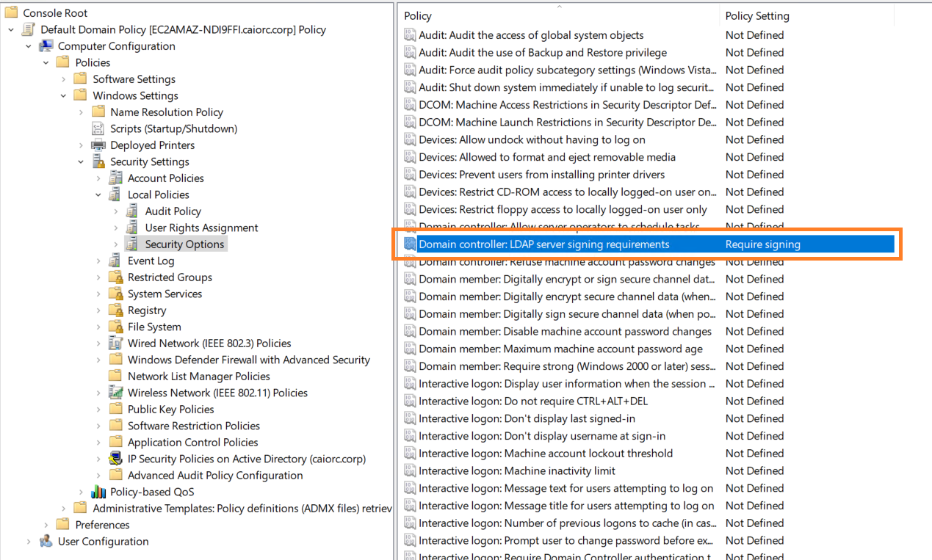Select Devices: Restrict CD-ROM access policy
932x560 pixels.
pyautogui.click(x=568, y=192)
